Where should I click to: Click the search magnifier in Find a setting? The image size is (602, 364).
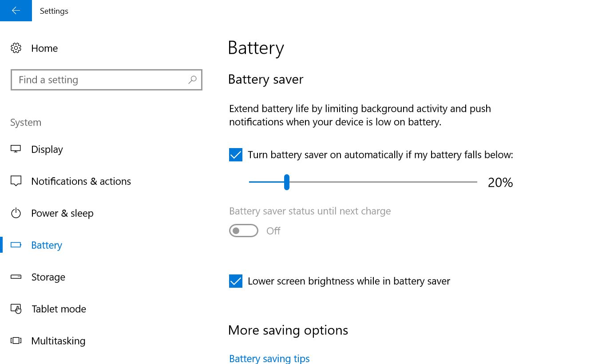pos(193,80)
